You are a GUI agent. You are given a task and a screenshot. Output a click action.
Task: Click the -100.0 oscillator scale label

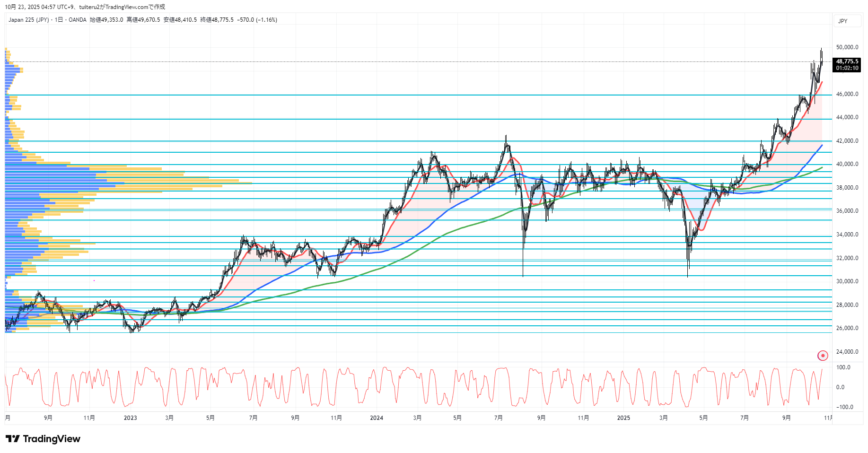pos(844,407)
